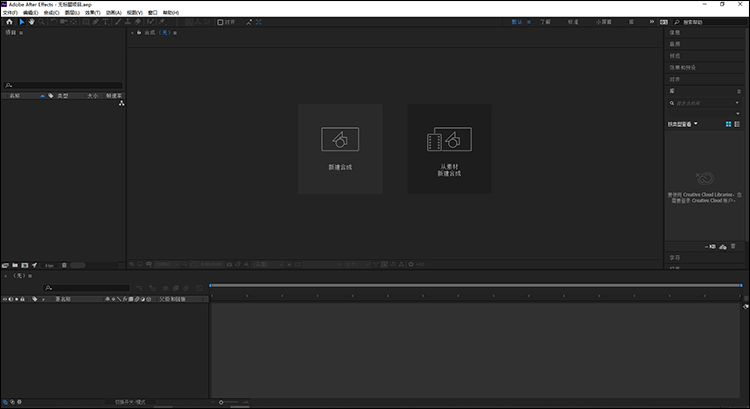This screenshot has height=409, width=750.
Task: Sort project items by 类型 type column
Action: (x=63, y=96)
